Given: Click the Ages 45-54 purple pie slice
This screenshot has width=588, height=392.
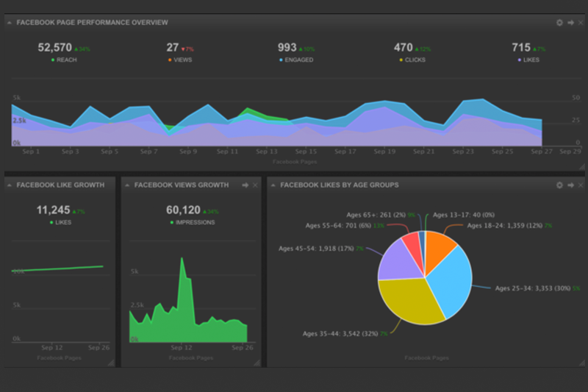Looking at the screenshot, I should pyautogui.click(x=399, y=263).
